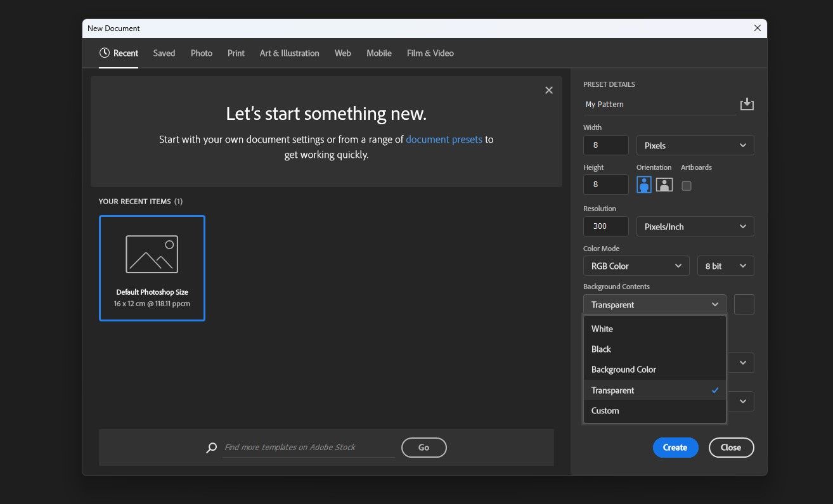Open the 8 bit depth dropdown
Screen dimensions: 833x504
click(x=726, y=266)
